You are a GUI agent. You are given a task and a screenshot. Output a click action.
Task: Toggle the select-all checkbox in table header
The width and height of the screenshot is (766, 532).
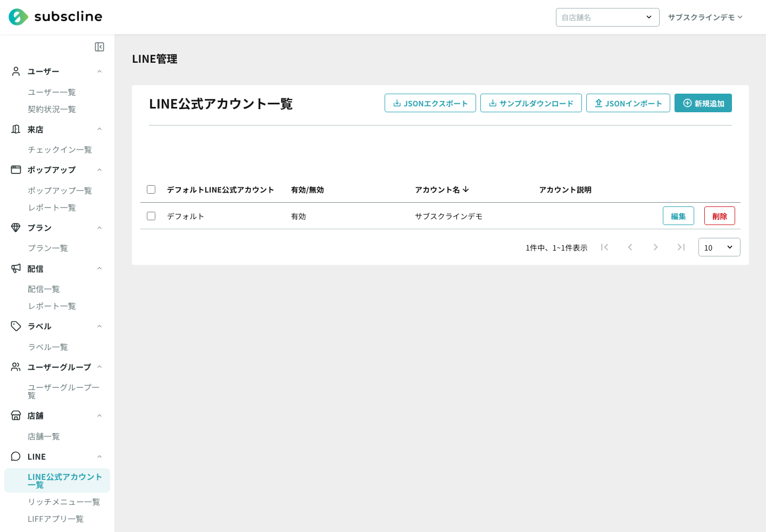pyautogui.click(x=151, y=189)
